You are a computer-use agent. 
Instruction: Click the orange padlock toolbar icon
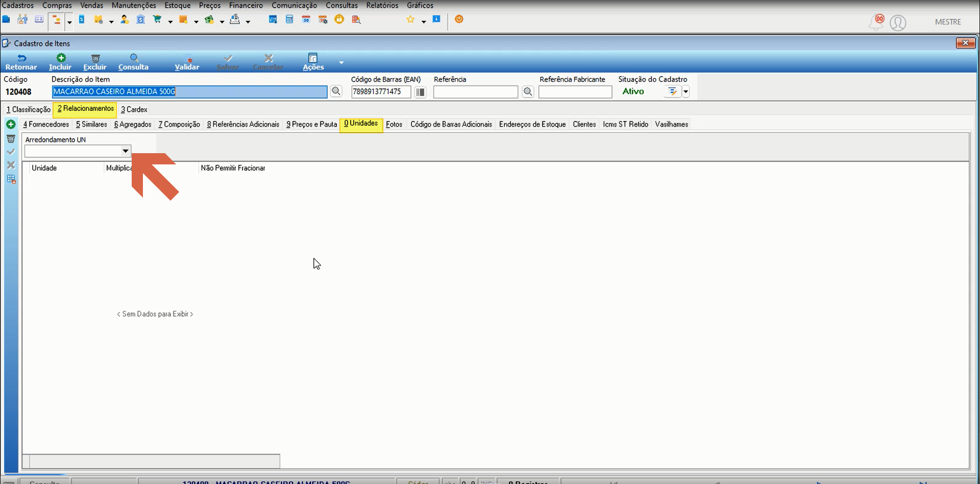coord(339,19)
